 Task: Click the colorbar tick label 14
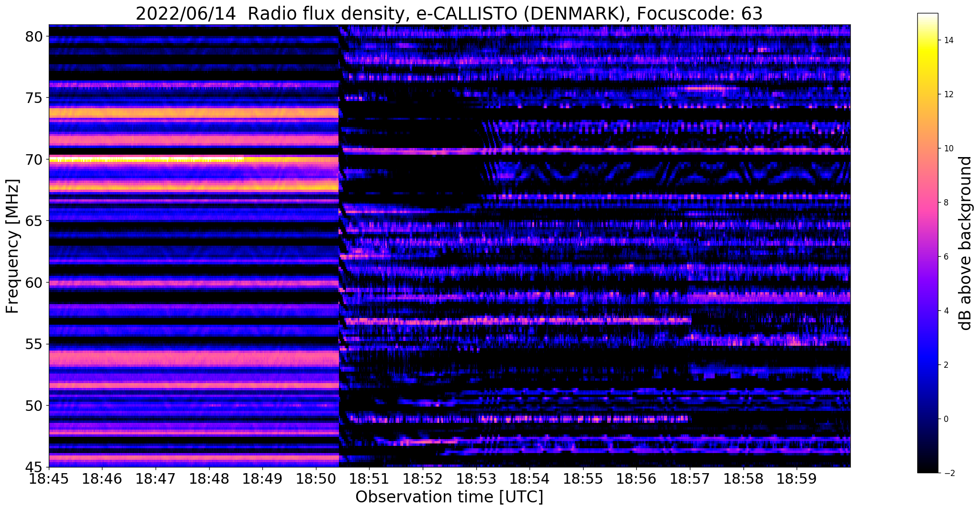948,40
